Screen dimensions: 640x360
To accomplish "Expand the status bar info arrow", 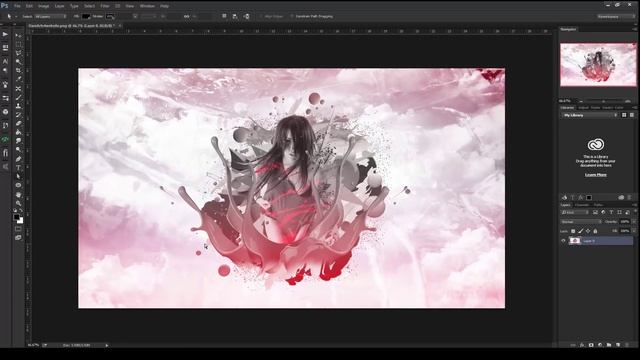I will click(107, 345).
